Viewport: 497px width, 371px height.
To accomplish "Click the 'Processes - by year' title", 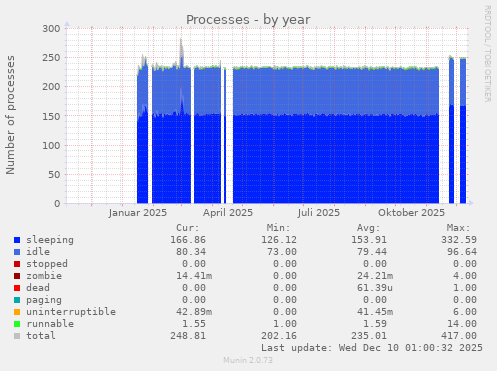I will coord(248,20).
